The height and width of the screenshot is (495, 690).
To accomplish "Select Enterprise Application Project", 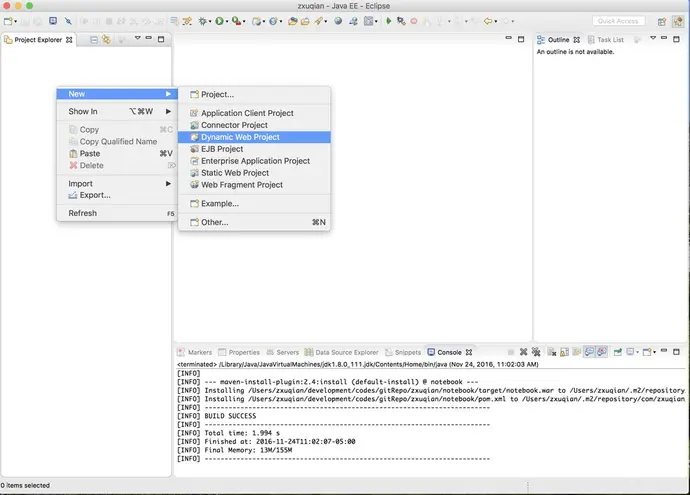I will 254,161.
